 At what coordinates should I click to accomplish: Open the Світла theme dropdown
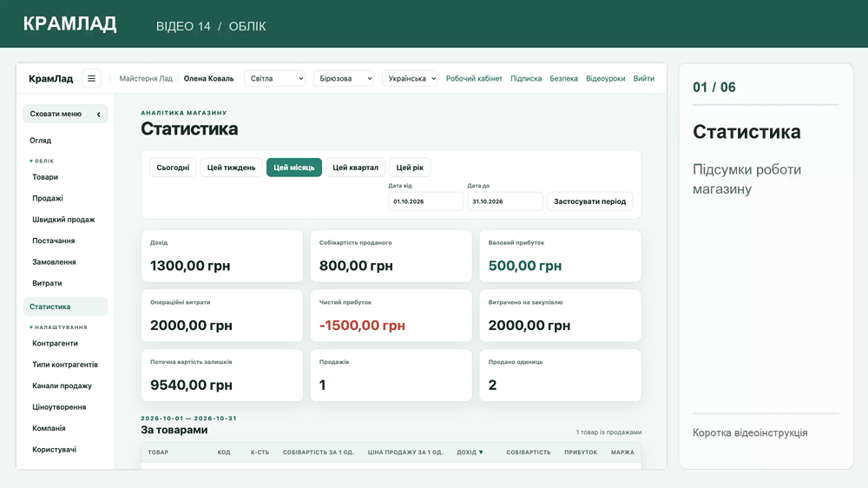(x=275, y=79)
